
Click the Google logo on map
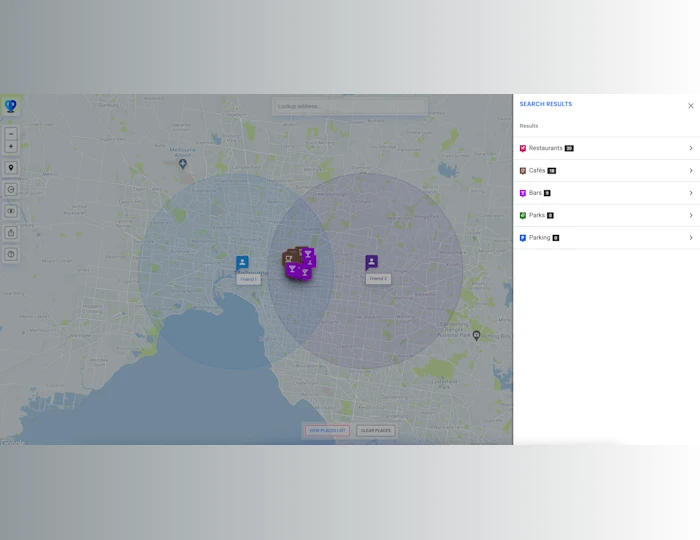click(x=12, y=442)
